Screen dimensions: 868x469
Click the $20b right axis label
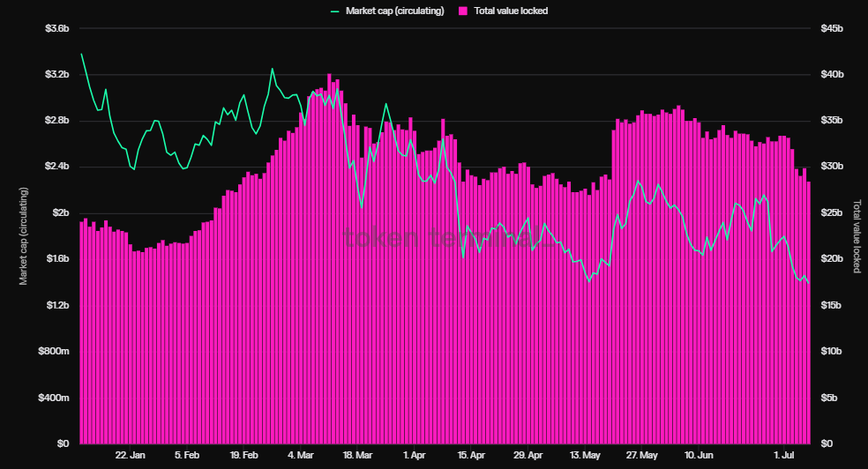coord(832,259)
